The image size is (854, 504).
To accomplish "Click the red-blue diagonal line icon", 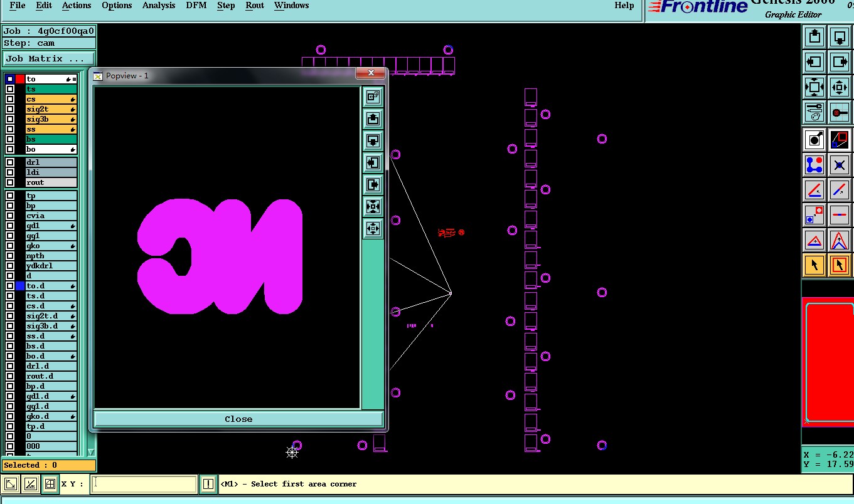I will click(x=840, y=189).
